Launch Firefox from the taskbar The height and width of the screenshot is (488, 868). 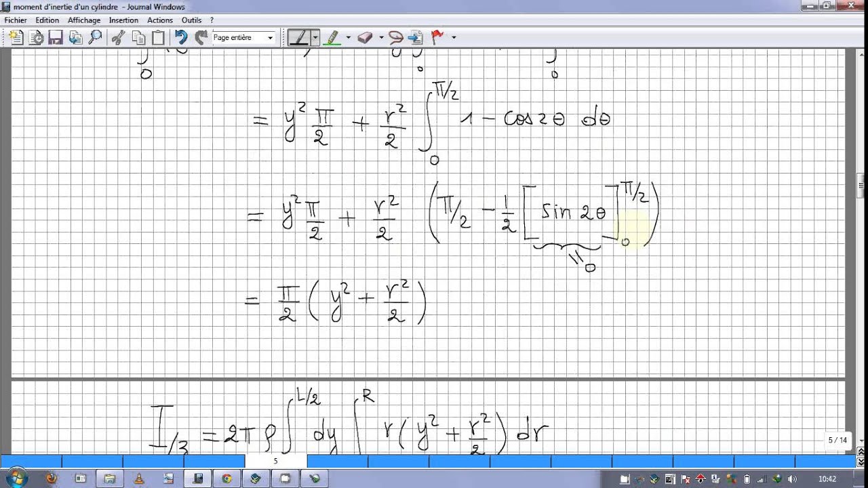coord(52,479)
